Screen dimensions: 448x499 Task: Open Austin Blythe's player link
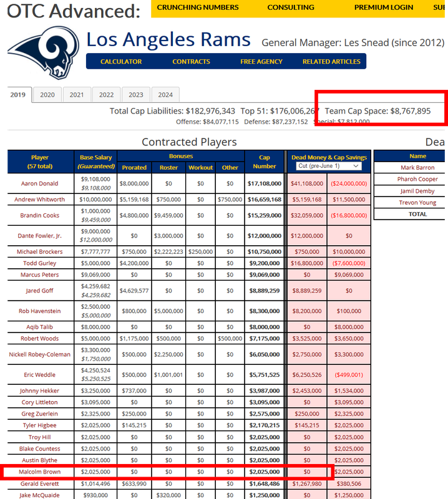[39, 460]
